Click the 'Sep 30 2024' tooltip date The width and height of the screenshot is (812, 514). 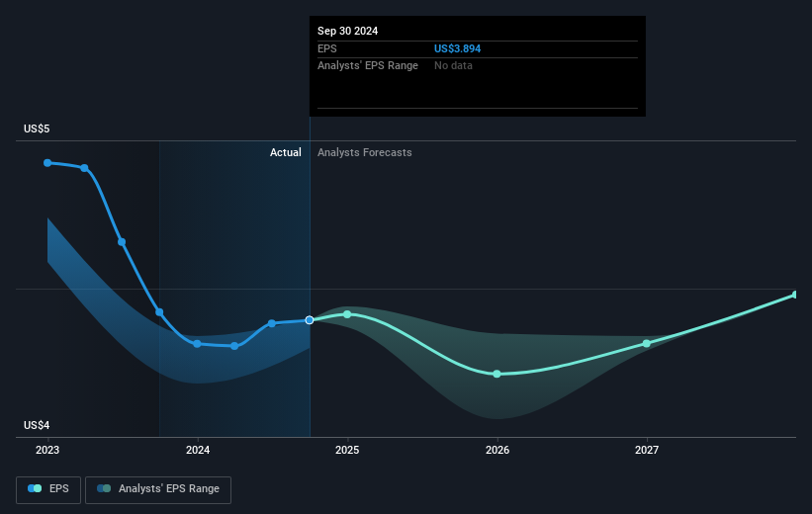[347, 31]
